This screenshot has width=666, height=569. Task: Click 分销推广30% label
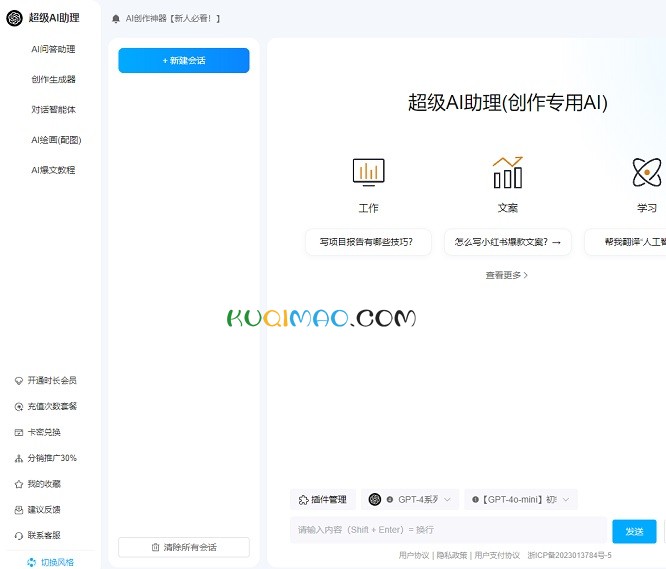coord(52,458)
